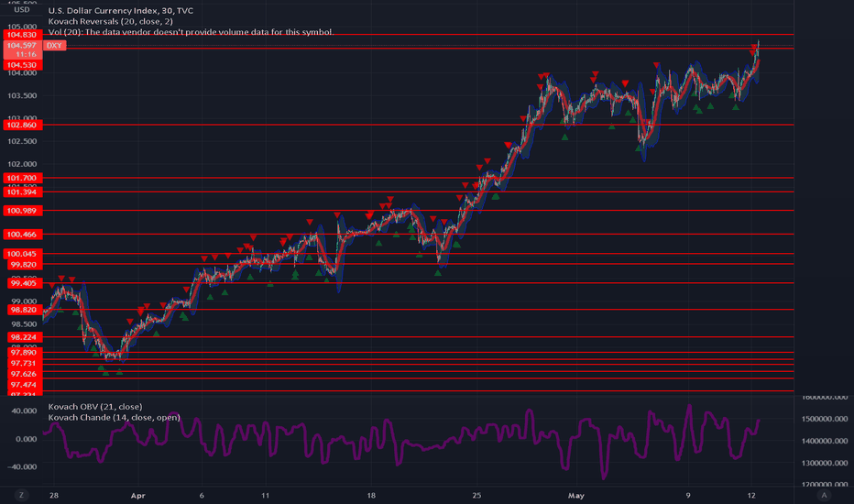Click the 105.000 price axis tick
The height and width of the screenshot is (504, 854).
22,27
